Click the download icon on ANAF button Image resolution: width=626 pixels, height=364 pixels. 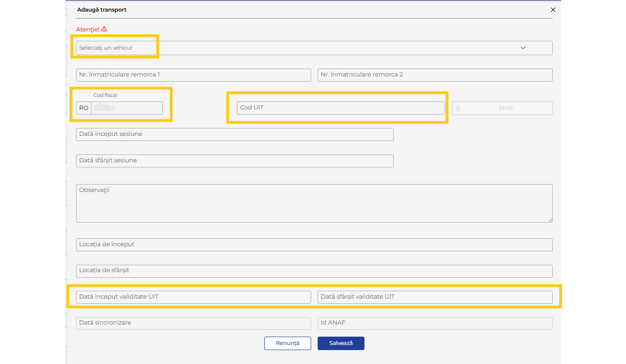point(458,108)
